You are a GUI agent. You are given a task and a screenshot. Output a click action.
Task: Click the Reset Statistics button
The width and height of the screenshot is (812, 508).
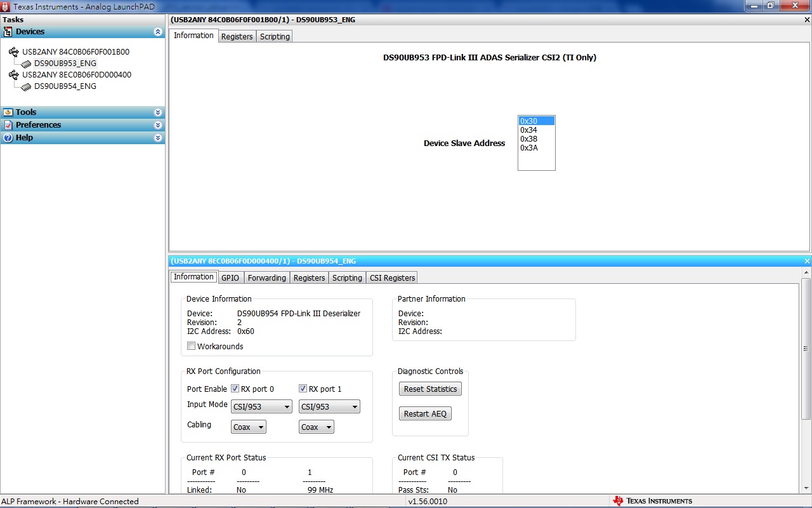(430, 389)
